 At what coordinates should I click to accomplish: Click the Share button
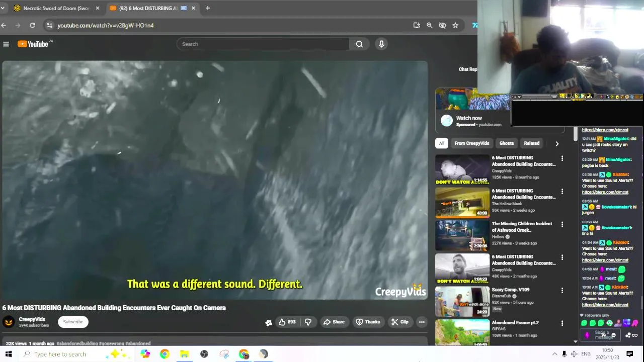click(334, 322)
